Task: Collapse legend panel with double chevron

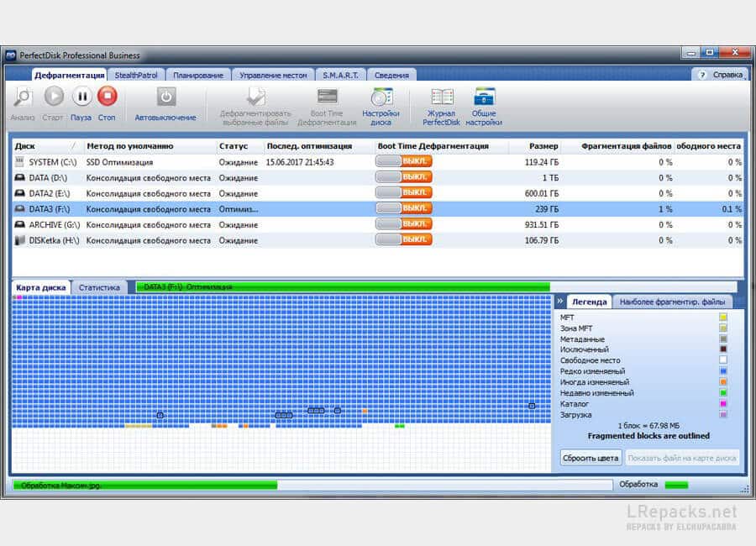Action: coord(559,301)
